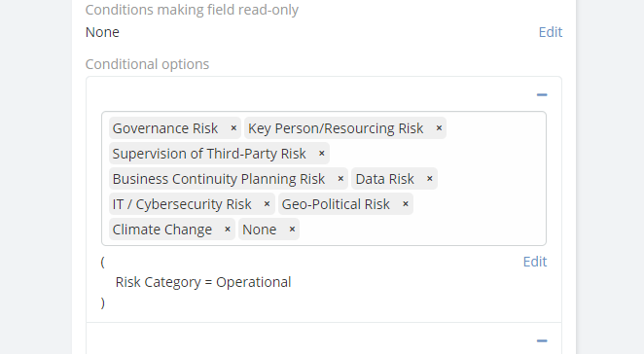Select the Governance Risk tag label
This screenshot has width=644, height=354.
click(165, 128)
